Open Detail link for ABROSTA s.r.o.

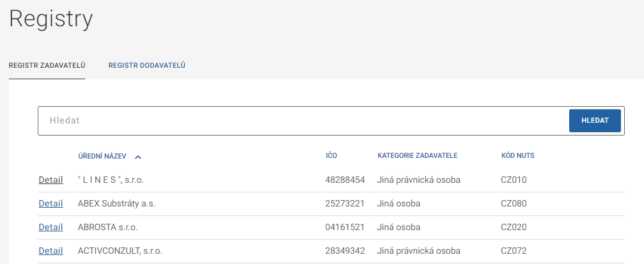(51, 228)
